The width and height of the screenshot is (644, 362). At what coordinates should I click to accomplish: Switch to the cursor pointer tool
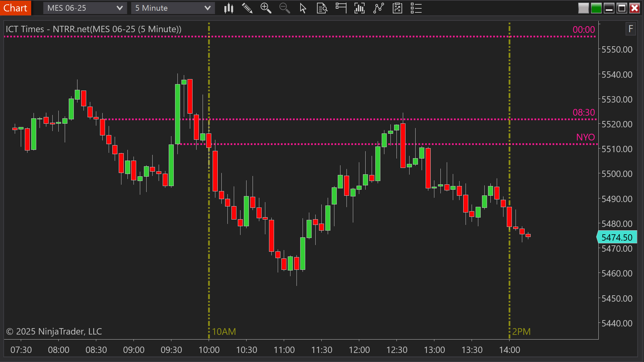303,8
